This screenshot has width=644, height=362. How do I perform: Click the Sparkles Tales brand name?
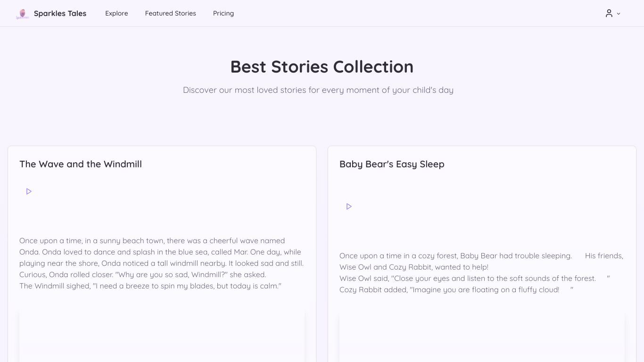(x=60, y=13)
